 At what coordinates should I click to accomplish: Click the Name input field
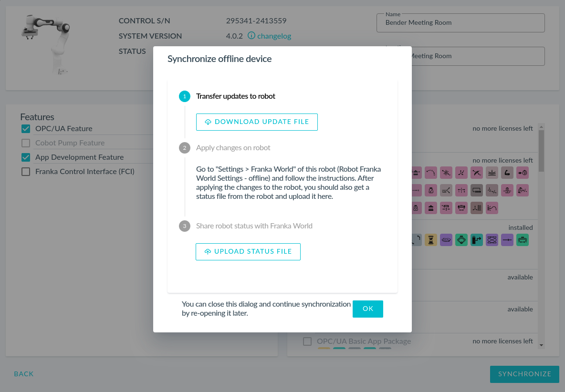click(x=460, y=23)
